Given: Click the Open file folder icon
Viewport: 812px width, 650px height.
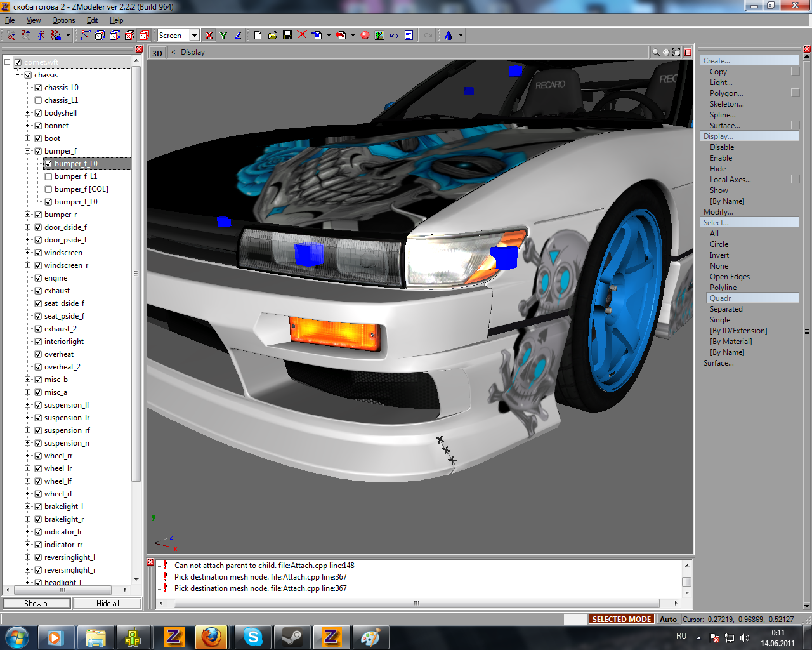Looking at the screenshot, I should pyautogui.click(x=272, y=36).
